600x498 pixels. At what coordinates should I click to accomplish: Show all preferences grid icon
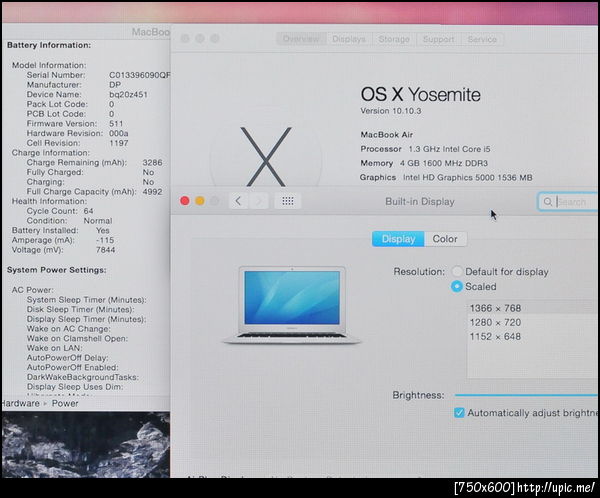288,201
